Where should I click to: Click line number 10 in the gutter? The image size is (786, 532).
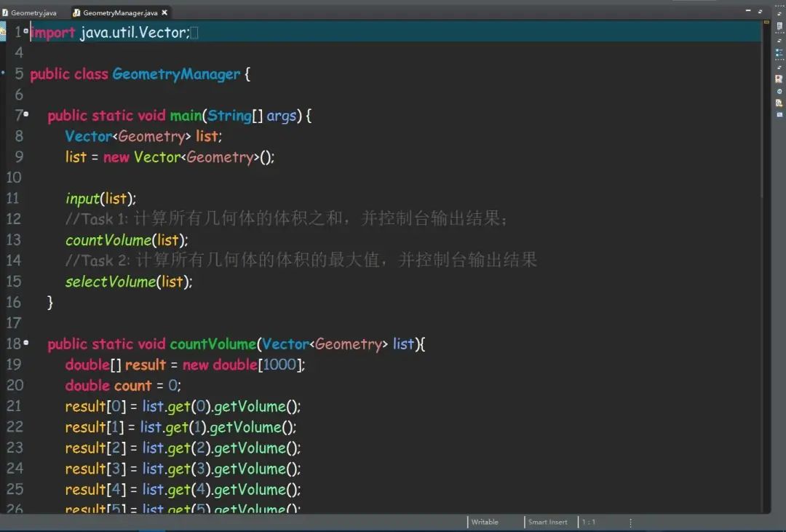14,178
